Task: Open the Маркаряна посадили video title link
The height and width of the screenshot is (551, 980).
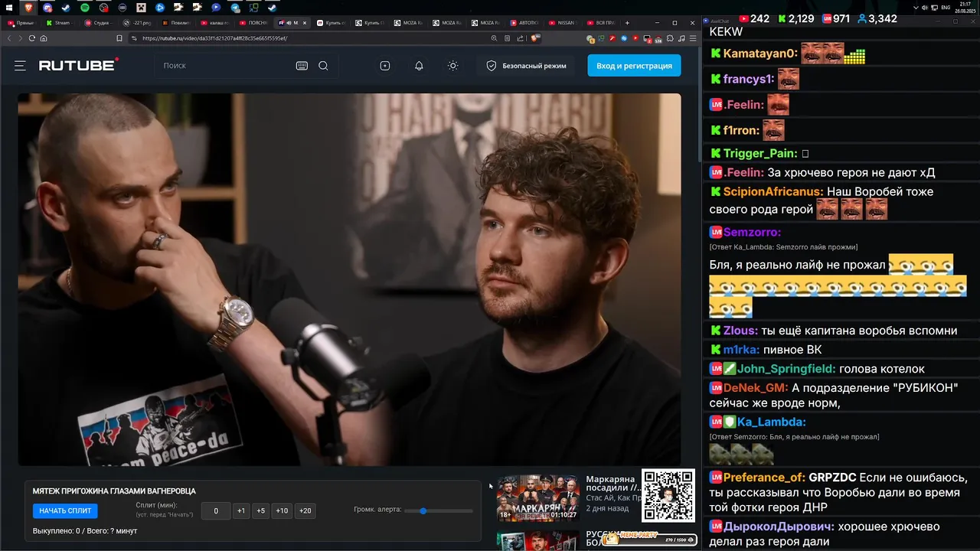Action: tap(613, 484)
